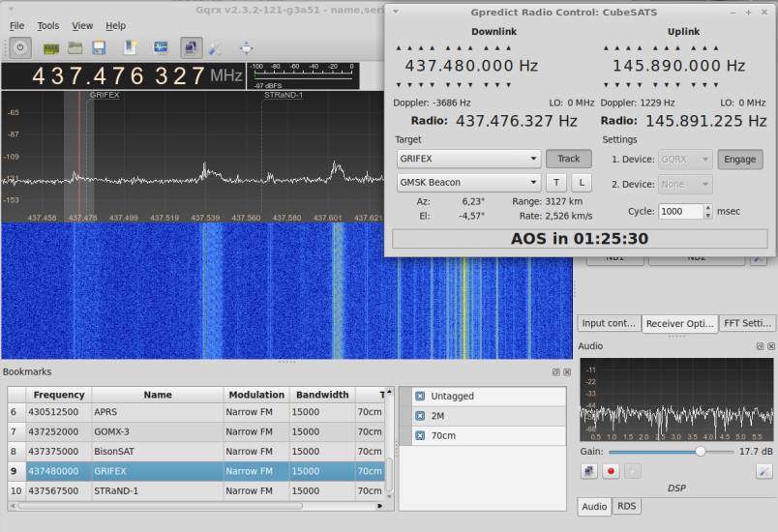Click the load settings folder icon
Image resolution: width=778 pixels, height=532 pixels.
point(75,47)
